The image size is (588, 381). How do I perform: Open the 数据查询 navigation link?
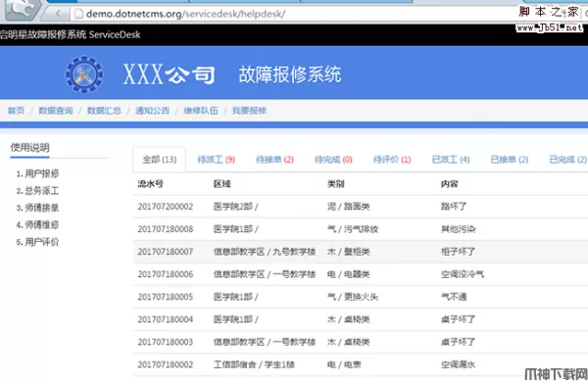tap(56, 111)
